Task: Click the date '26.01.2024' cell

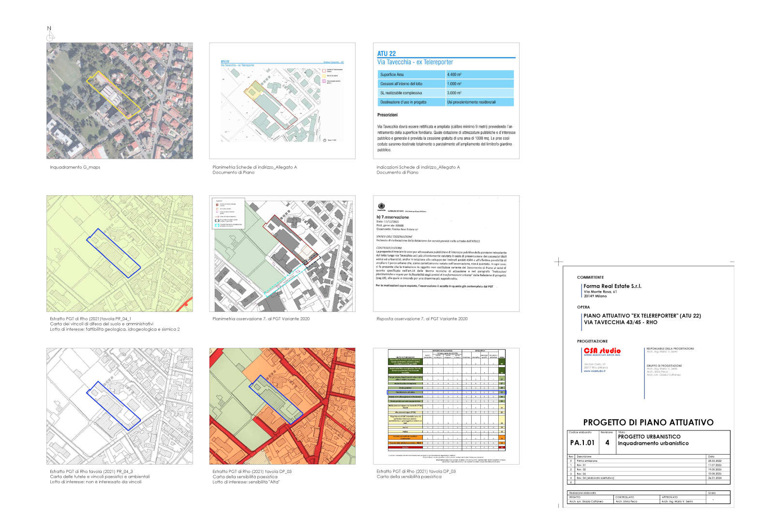Action: tap(718, 478)
